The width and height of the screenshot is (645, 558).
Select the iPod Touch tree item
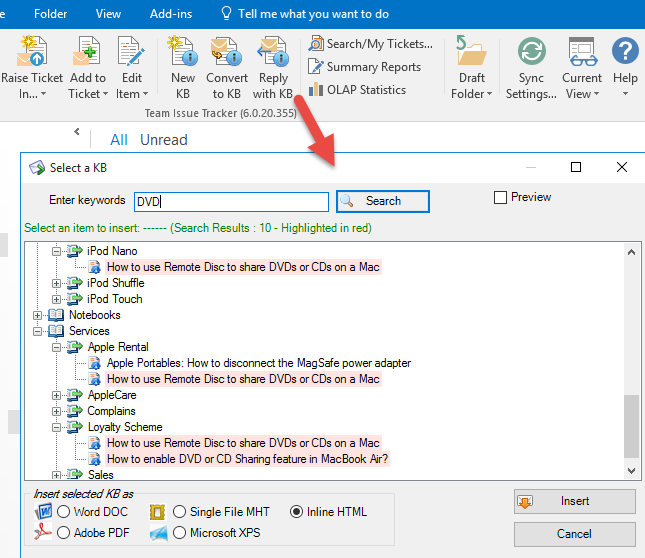tap(114, 299)
